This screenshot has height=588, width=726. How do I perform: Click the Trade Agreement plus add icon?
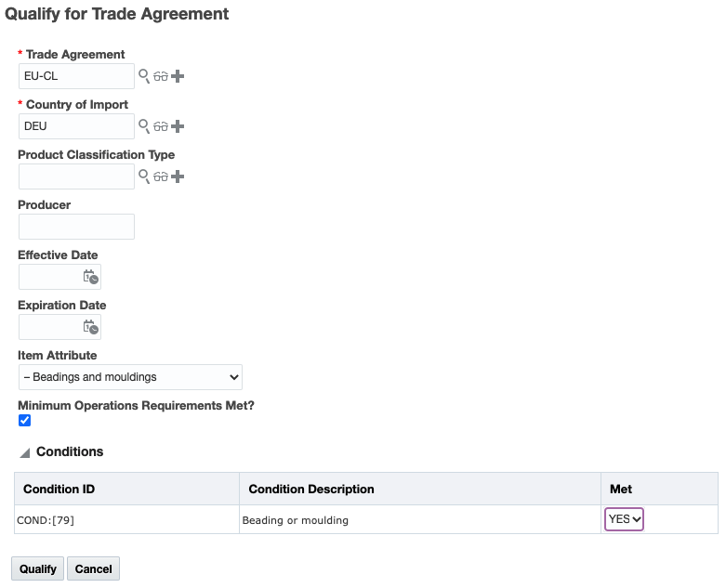[x=178, y=76]
